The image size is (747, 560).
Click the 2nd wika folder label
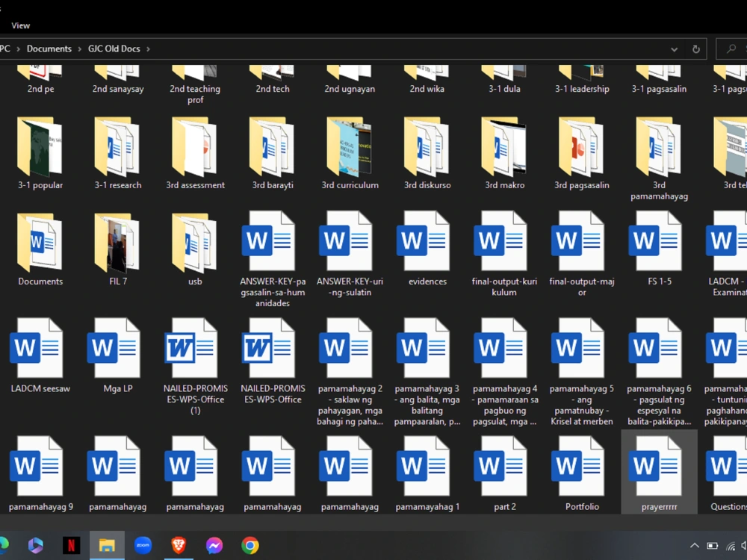427,89
